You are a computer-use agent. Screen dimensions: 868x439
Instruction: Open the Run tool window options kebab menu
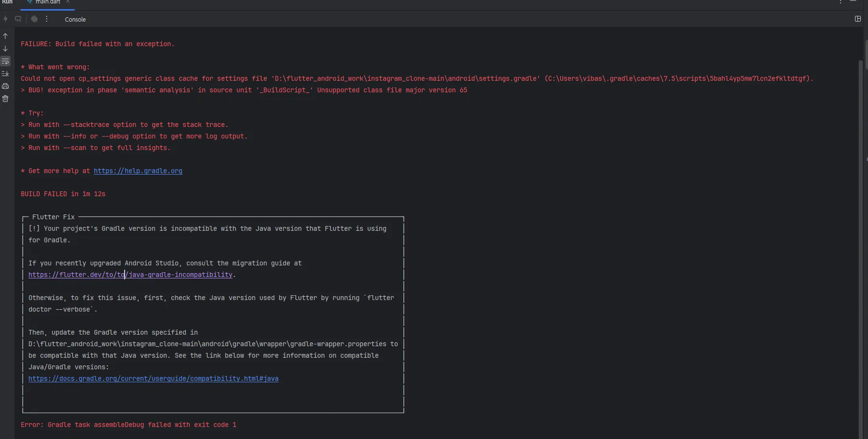pyautogui.click(x=841, y=2)
